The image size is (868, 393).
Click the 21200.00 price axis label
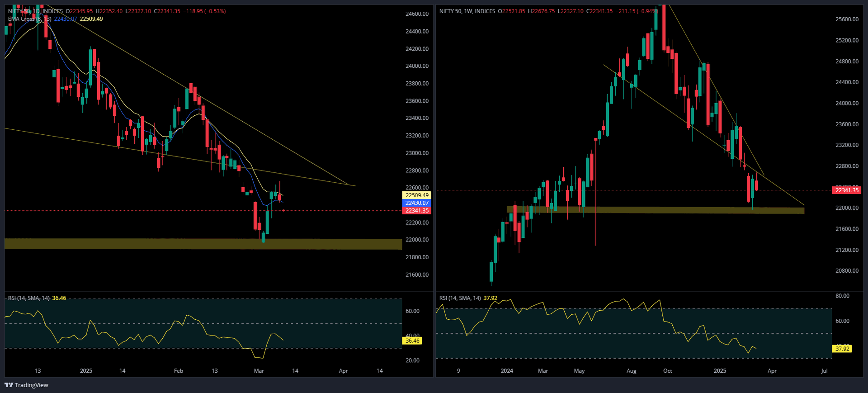click(x=847, y=250)
